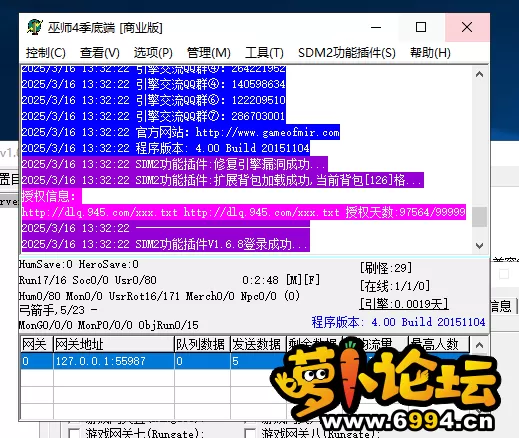
Task: Click gateway number cell 0
Action: click(37, 361)
